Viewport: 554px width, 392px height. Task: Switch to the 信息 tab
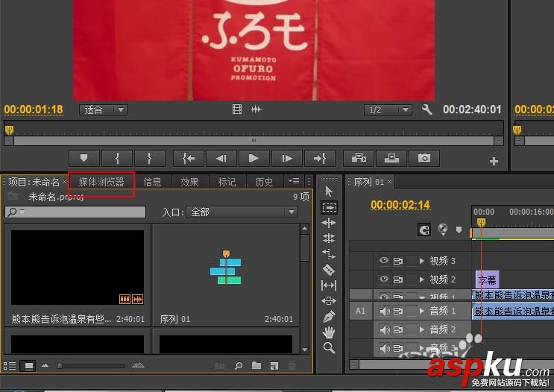point(152,182)
